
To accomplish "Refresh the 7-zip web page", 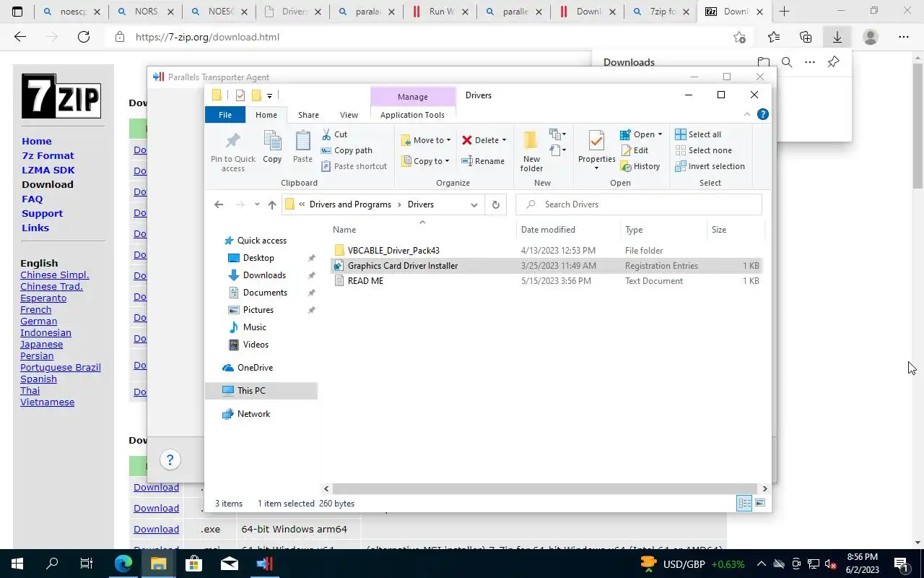I will click(84, 37).
